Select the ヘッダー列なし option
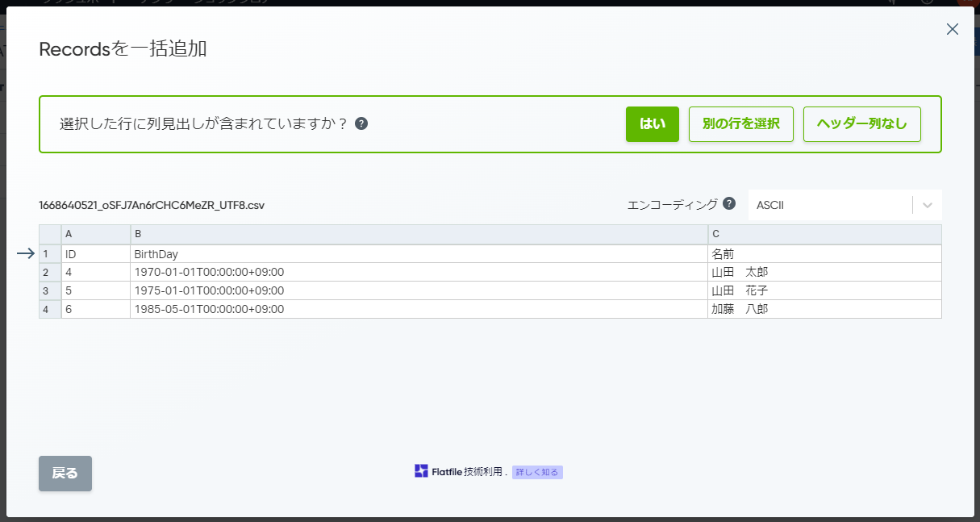 coord(862,124)
